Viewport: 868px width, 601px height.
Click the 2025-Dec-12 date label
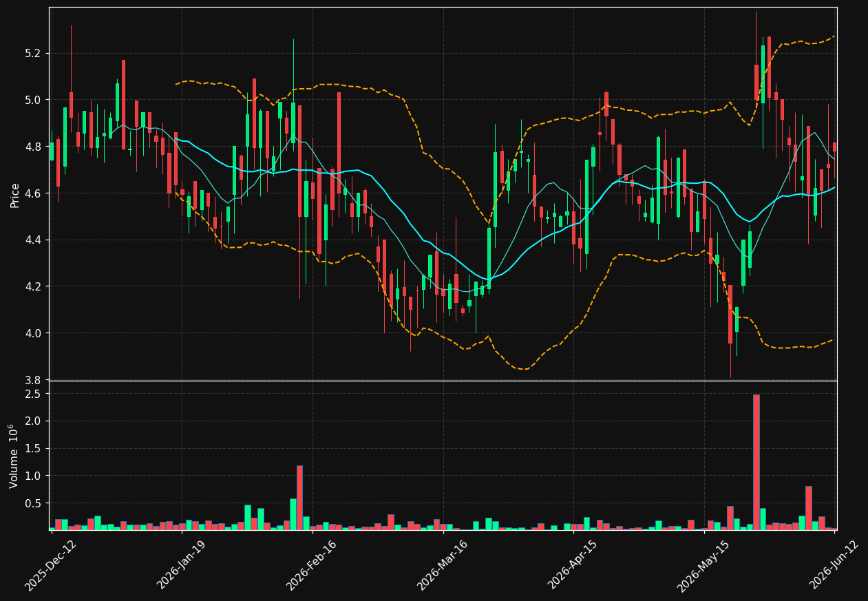[x=50, y=565]
